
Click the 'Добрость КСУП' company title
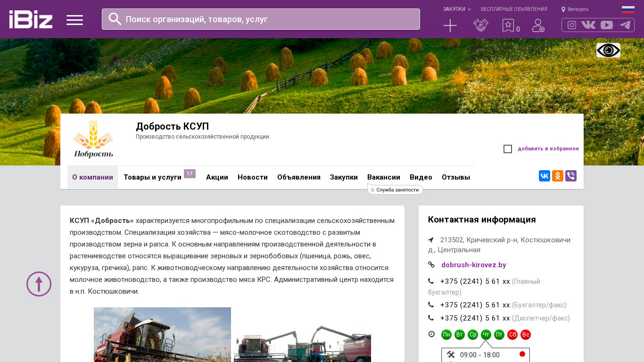click(173, 126)
